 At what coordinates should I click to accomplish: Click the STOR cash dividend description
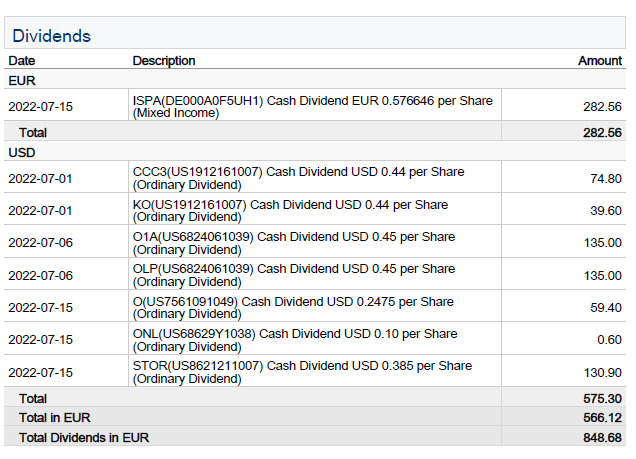click(302, 372)
